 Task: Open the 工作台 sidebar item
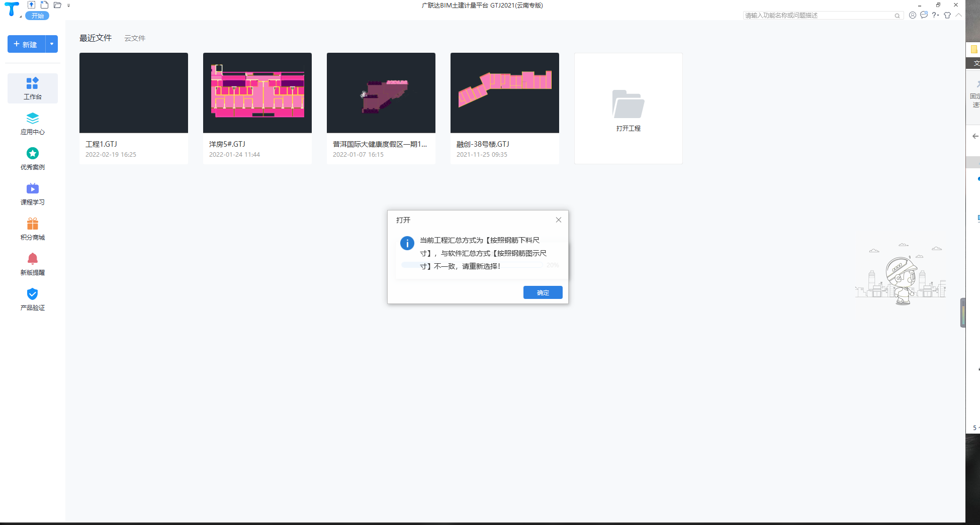[x=33, y=88]
